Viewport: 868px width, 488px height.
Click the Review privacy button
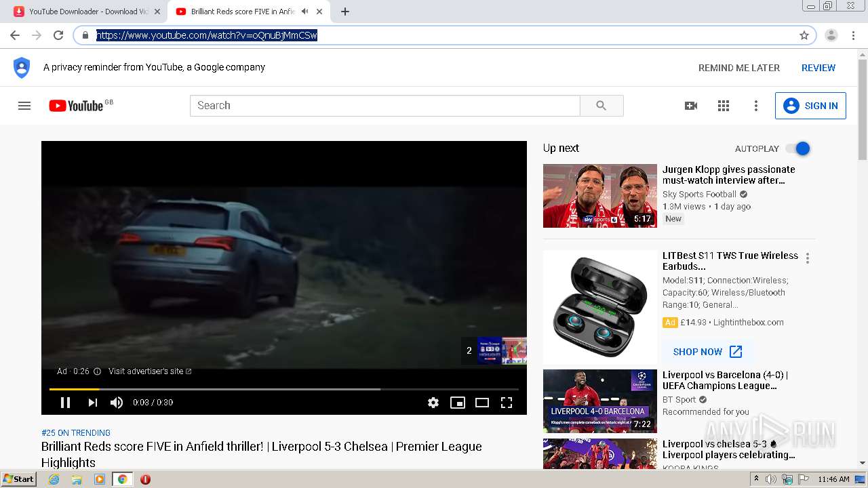click(818, 68)
